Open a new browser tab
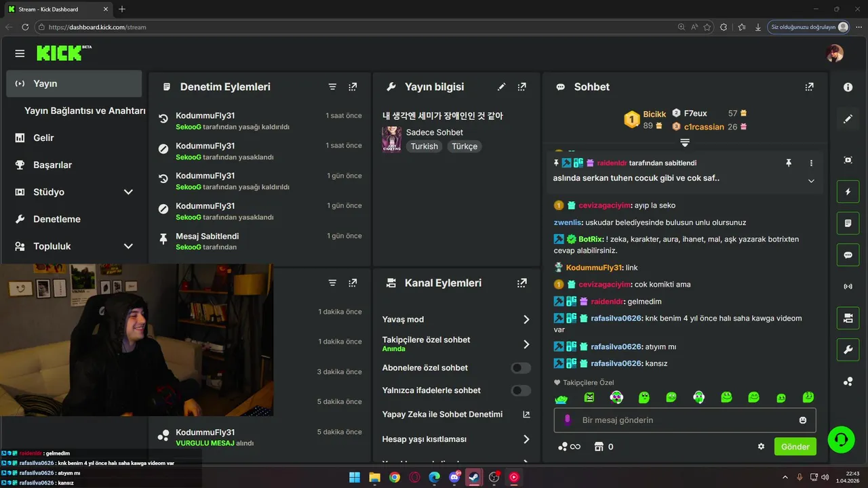The height and width of the screenshot is (488, 868). point(122,9)
